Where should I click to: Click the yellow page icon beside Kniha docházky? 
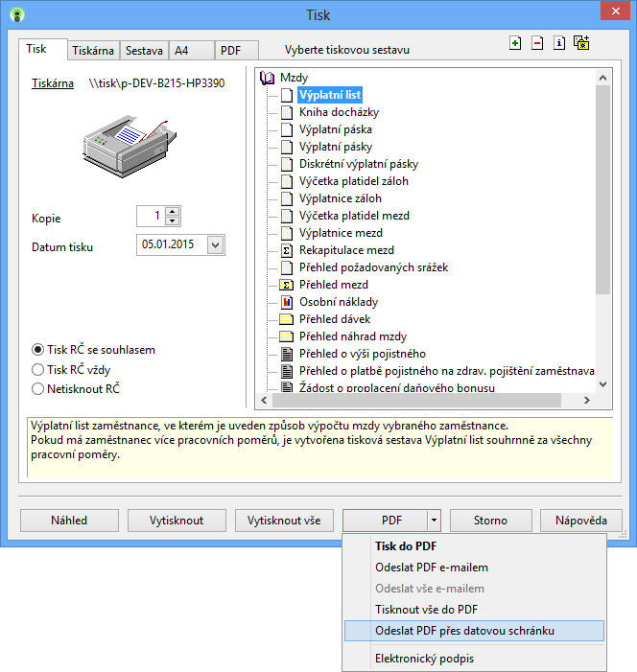287,112
